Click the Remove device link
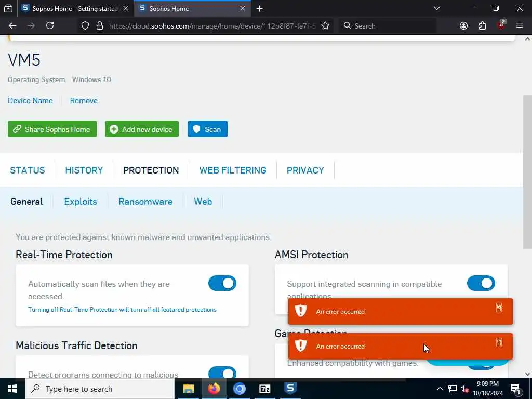The height and width of the screenshot is (399, 532). tap(84, 101)
